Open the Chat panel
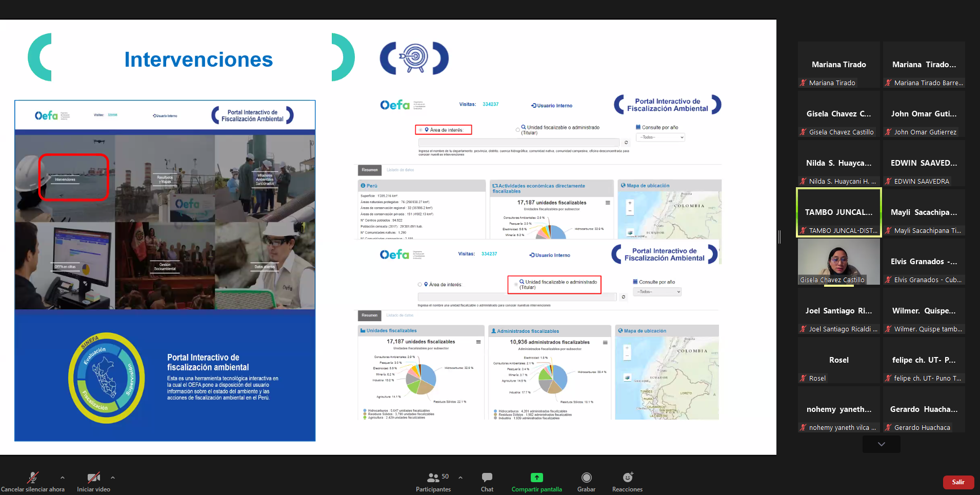The image size is (980, 495). pyautogui.click(x=487, y=482)
